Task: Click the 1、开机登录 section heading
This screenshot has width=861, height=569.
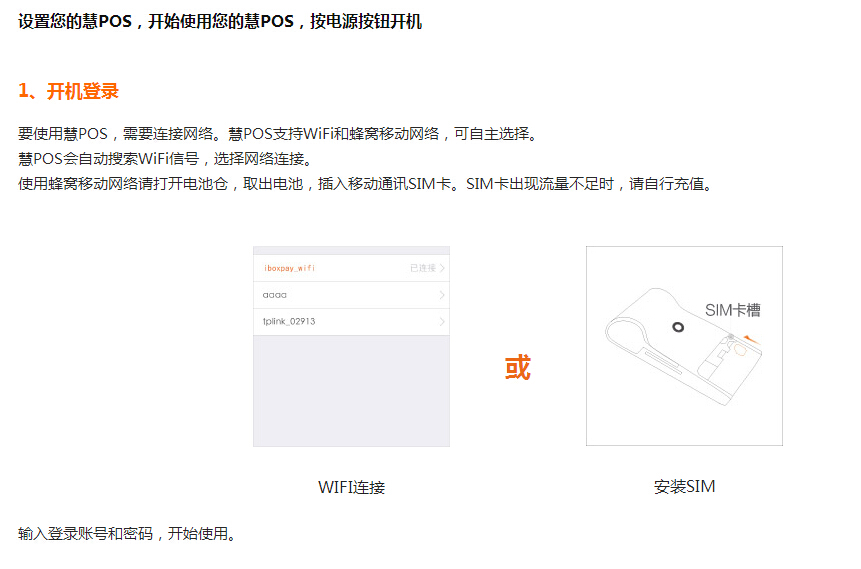Action: click(68, 91)
